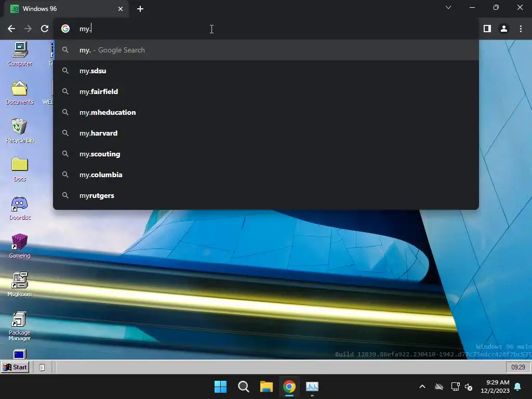532x399 pixels.
Task: Pick myrutgers from the suggestions
Action: point(266,195)
